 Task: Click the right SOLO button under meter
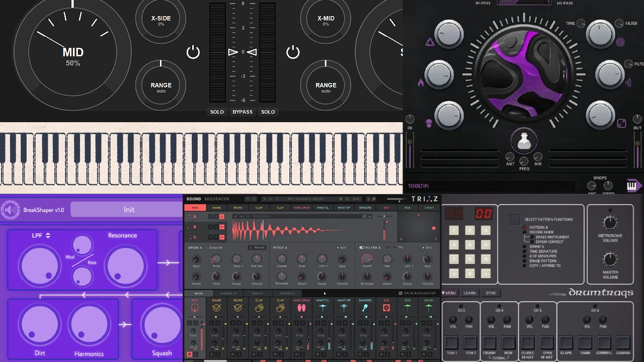click(268, 112)
